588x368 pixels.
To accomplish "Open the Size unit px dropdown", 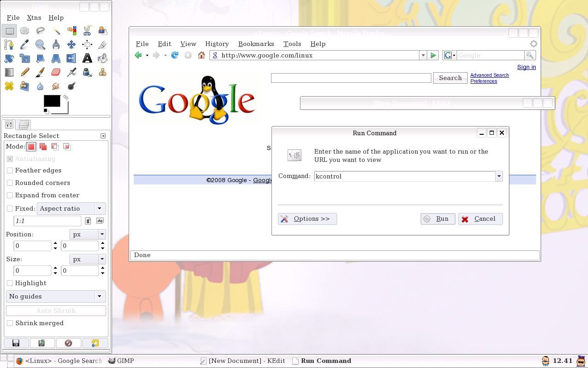I will tap(87, 259).
